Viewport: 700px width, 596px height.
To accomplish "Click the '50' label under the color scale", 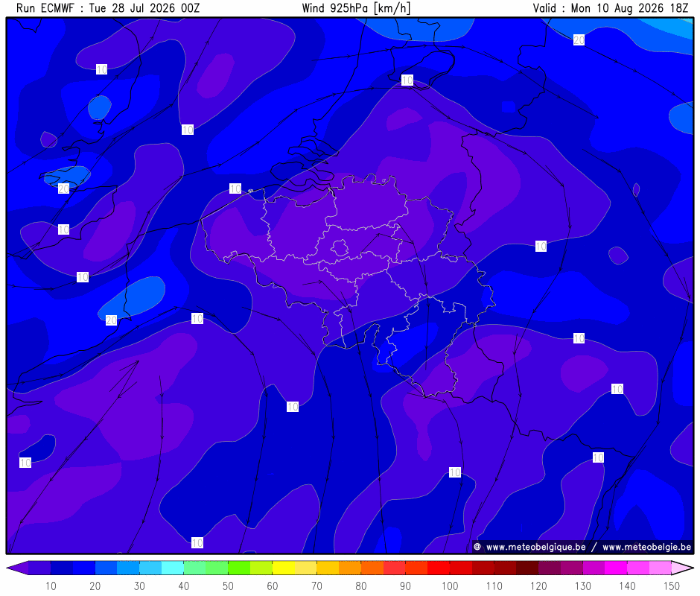I will click(x=228, y=586).
